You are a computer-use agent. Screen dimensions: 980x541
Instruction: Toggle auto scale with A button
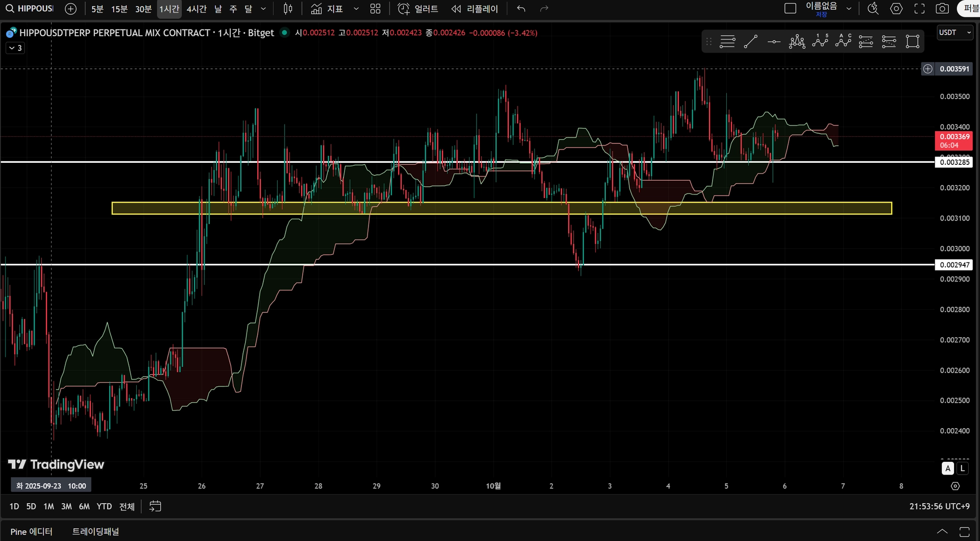coord(948,468)
